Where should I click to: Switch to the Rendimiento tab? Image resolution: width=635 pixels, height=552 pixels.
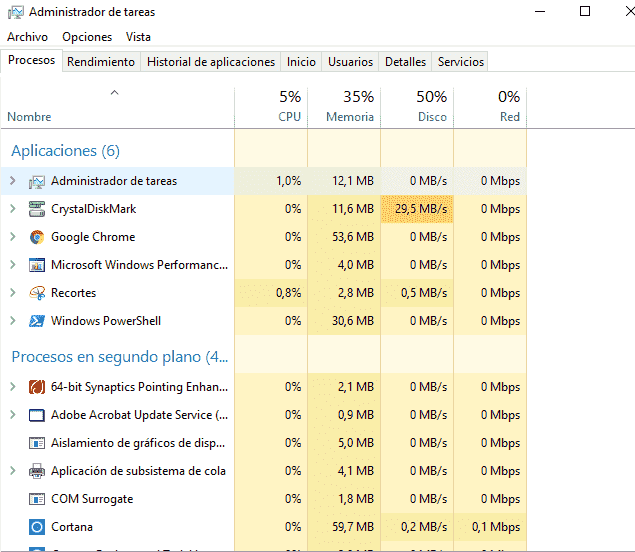point(101,62)
